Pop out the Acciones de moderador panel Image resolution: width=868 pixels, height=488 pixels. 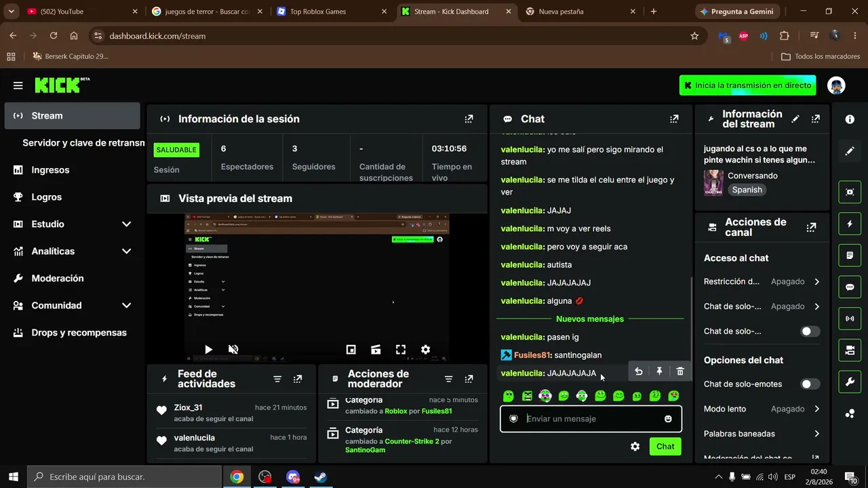(469, 379)
